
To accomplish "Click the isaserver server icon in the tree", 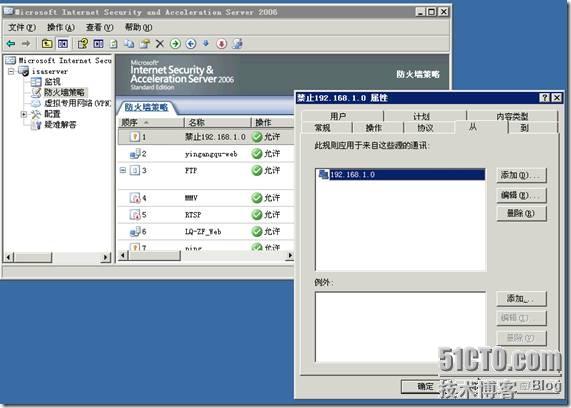I will (24, 71).
